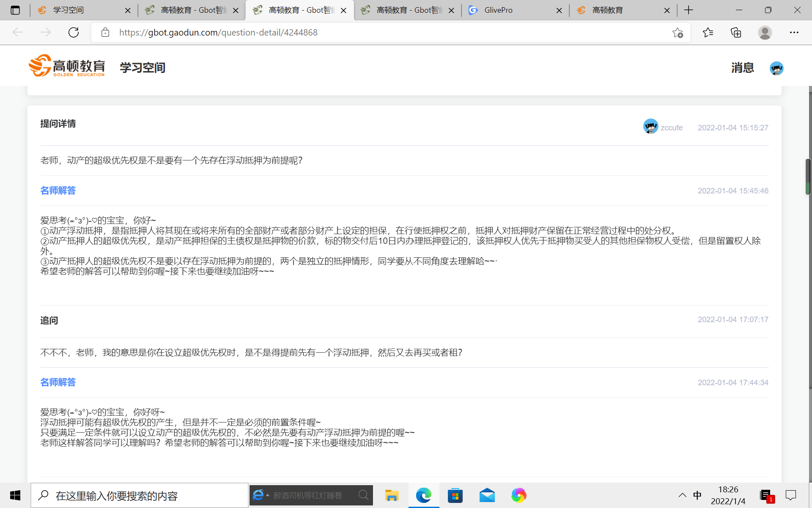Open the tab actions menu
This screenshot has width=812, height=508.
pyautogui.click(x=15, y=10)
